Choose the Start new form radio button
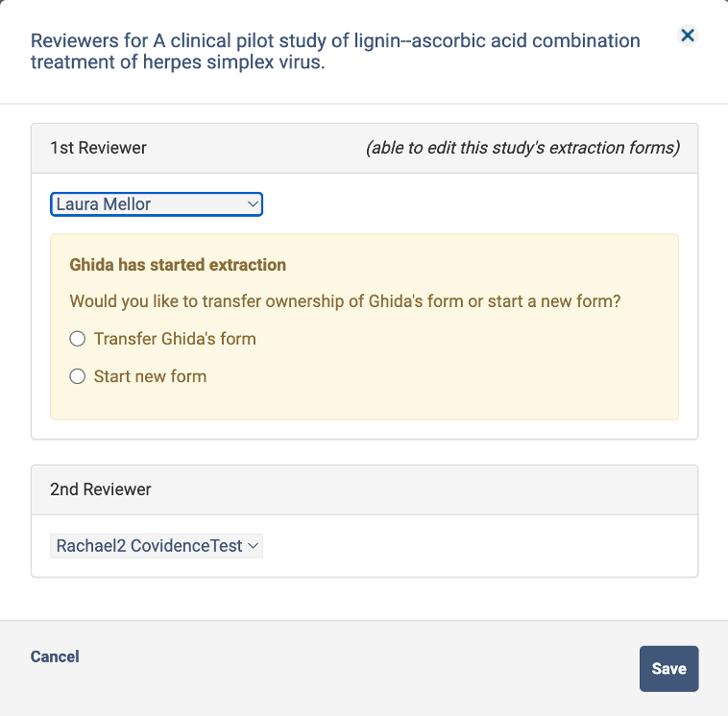The image size is (728, 716). (78, 376)
